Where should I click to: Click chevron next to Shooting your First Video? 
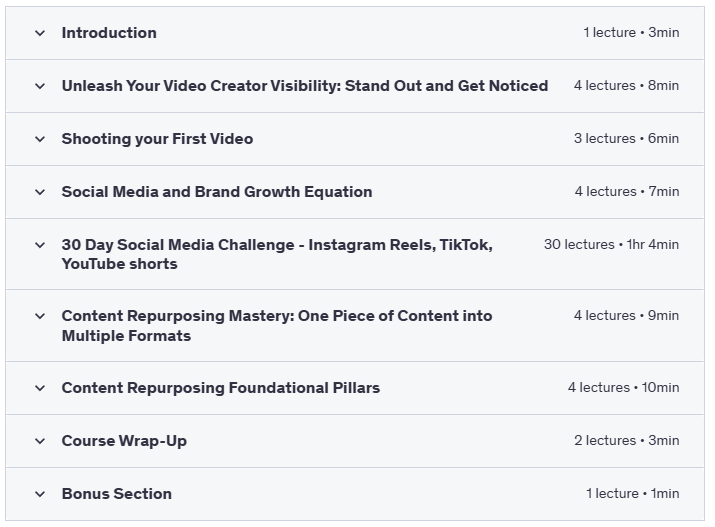pyautogui.click(x=40, y=139)
